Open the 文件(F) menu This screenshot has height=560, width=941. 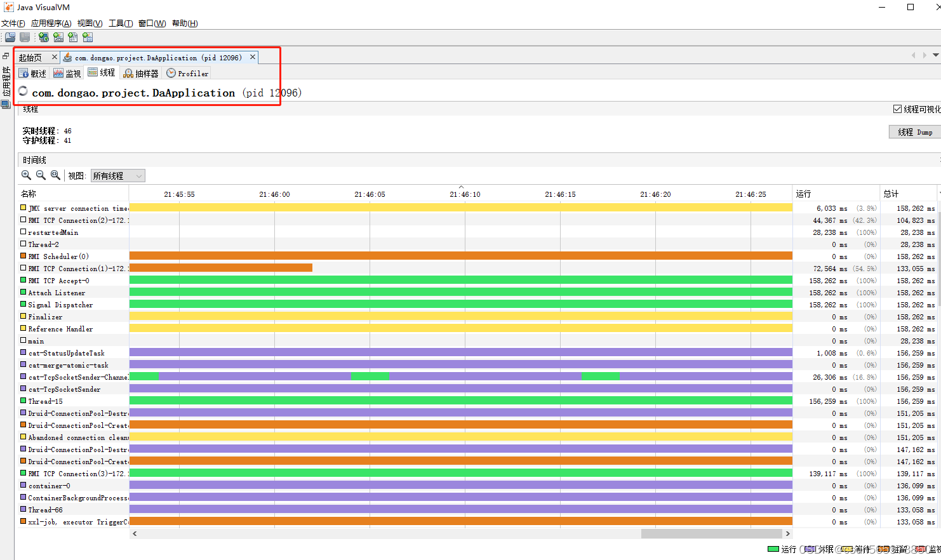[13, 23]
